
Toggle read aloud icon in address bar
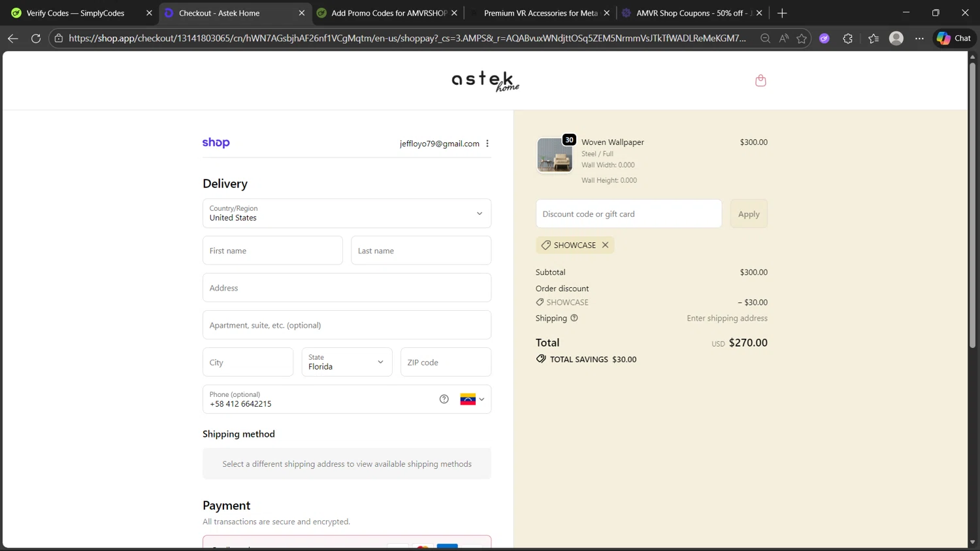783,39
